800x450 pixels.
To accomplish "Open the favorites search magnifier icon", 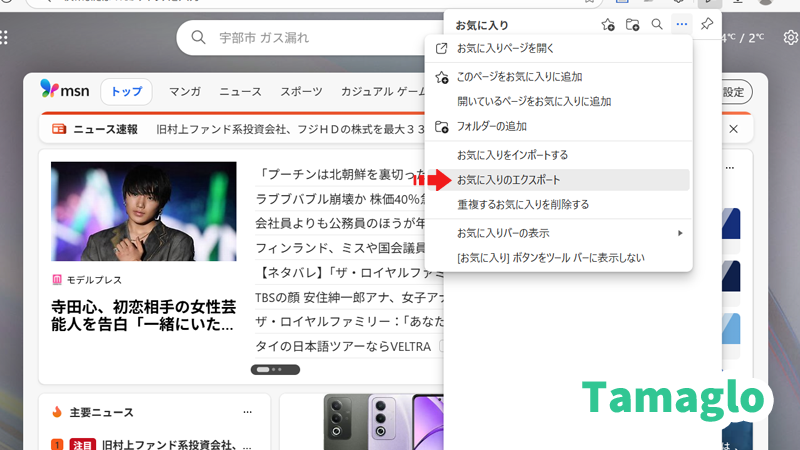I will (657, 24).
